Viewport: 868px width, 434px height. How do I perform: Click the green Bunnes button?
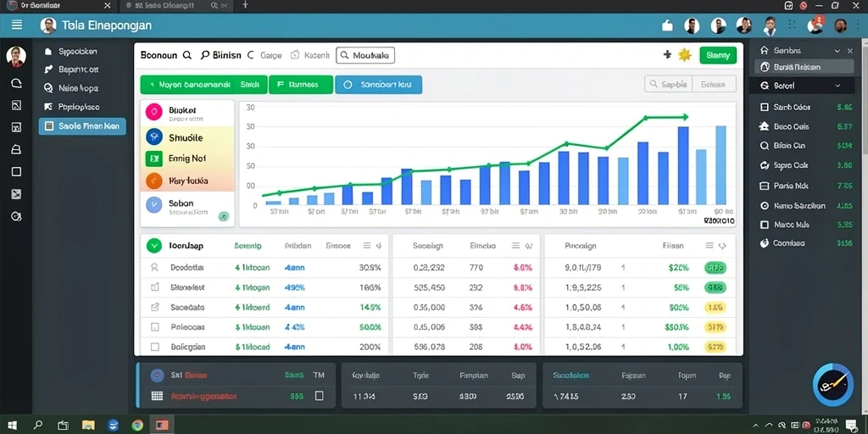pos(301,85)
